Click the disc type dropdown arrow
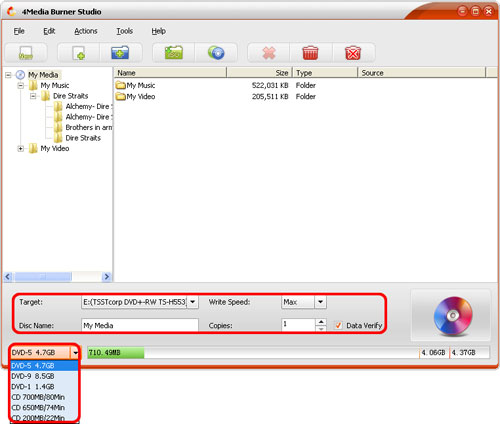Screen dimensions: 500x424 click(x=75, y=352)
